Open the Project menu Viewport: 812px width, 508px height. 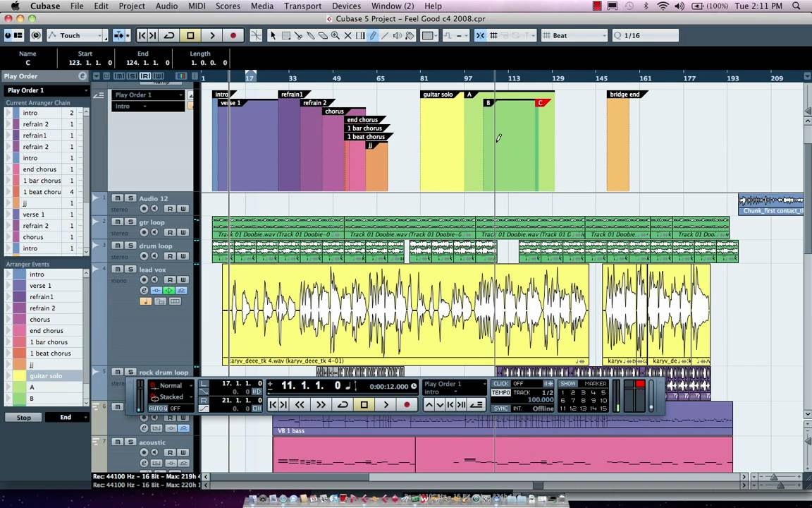[132, 6]
